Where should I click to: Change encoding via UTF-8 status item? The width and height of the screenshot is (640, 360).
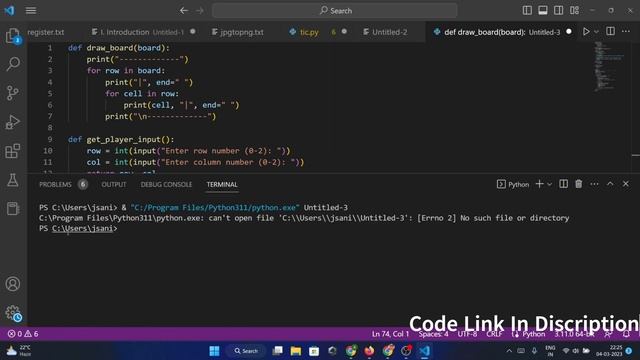point(467,334)
